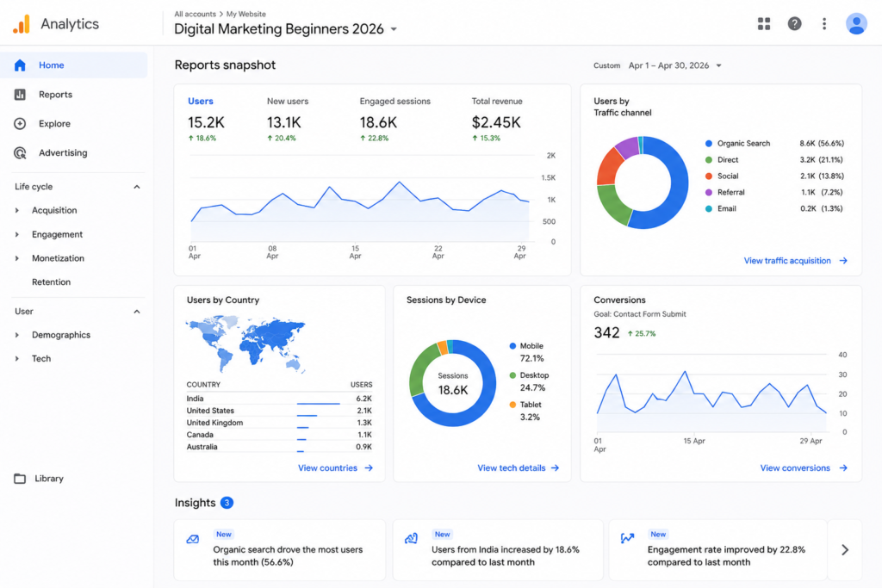882x588 pixels.
Task: Open the property selector dropdown arrow
Action: [x=394, y=29]
